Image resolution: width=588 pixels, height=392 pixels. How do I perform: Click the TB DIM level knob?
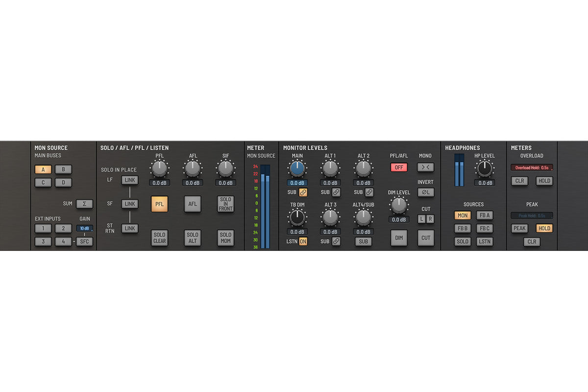click(x=297, y=218)
